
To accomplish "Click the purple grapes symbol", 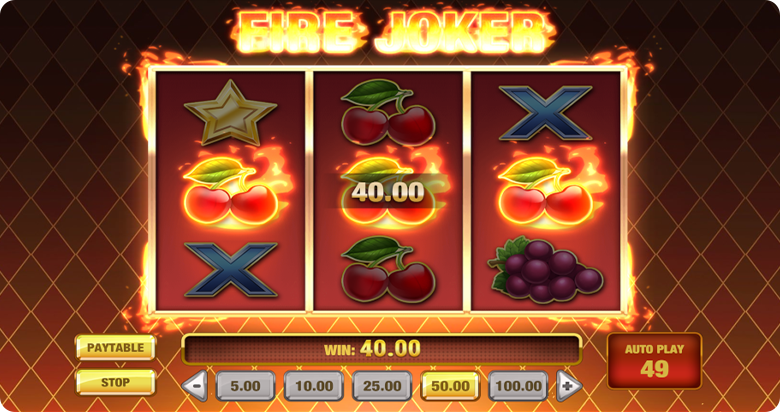I will [547, 269].
